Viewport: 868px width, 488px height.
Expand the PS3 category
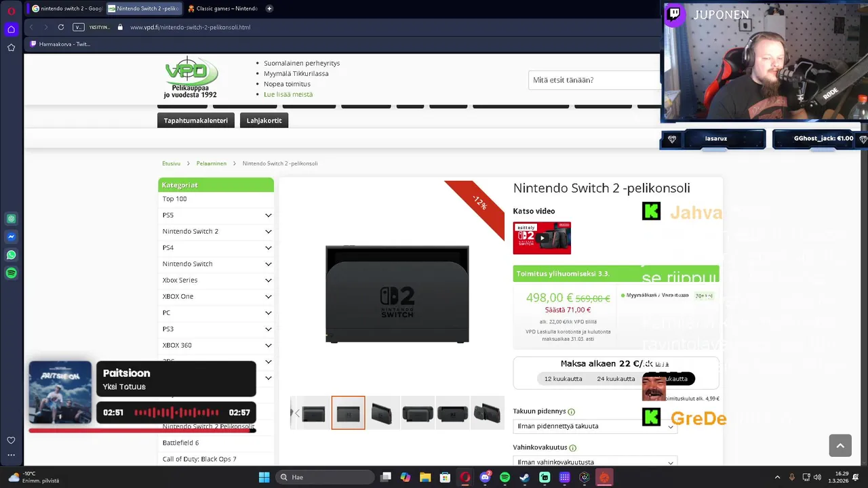click(x=269, y=329)
